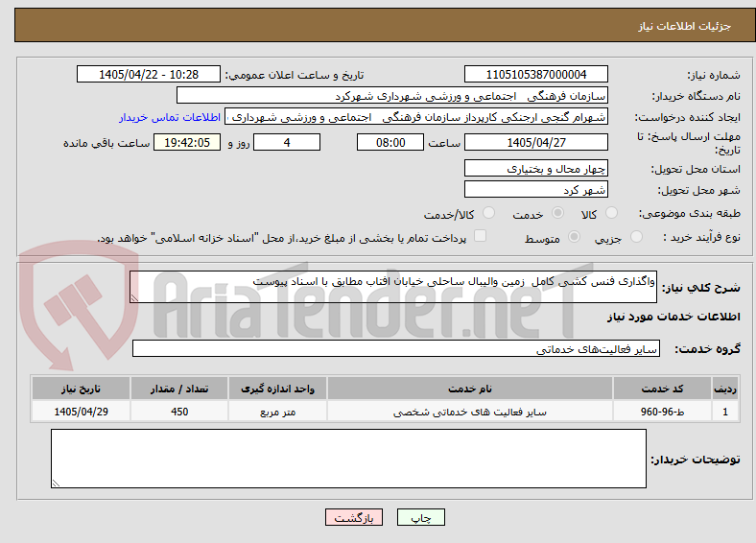This screenshot has width=756, height=543.
Task: Click the remaining time field 19:42:05
Action: (187, 142)
